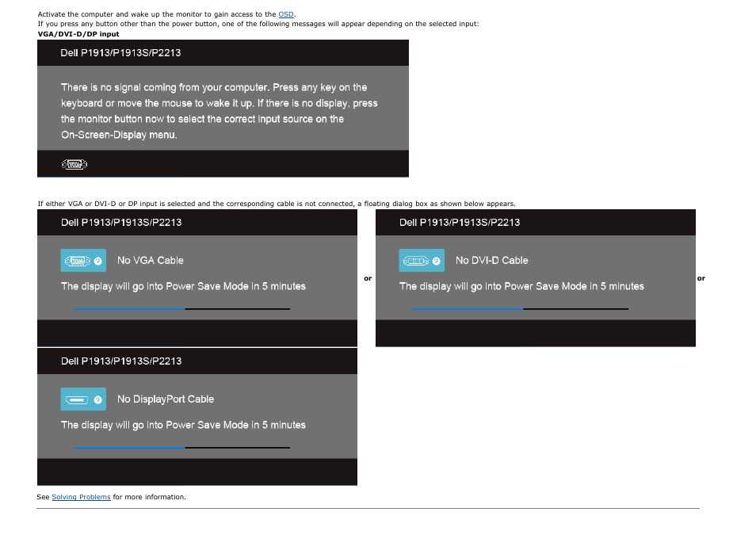
Task: Click the 'There is no signal coming' message text
Action: (220, 111)
